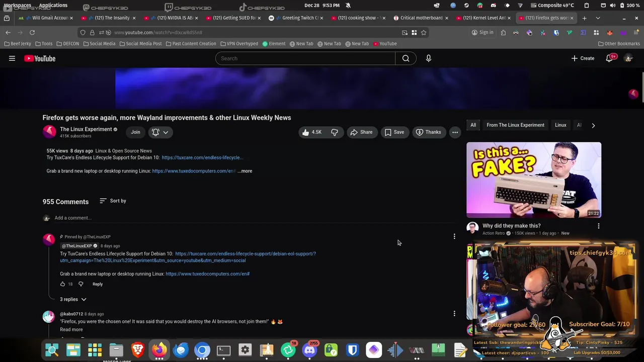Go back to the previous page
The width and height of the screenshot is (644, 362).
(8, 33)
